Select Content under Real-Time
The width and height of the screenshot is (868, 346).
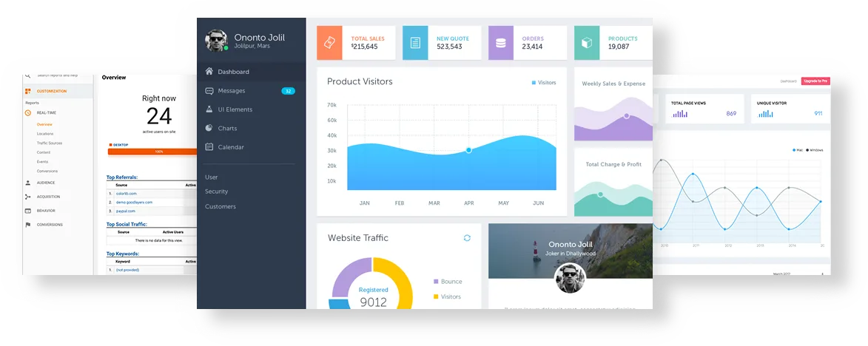click(x=44, y=152)
